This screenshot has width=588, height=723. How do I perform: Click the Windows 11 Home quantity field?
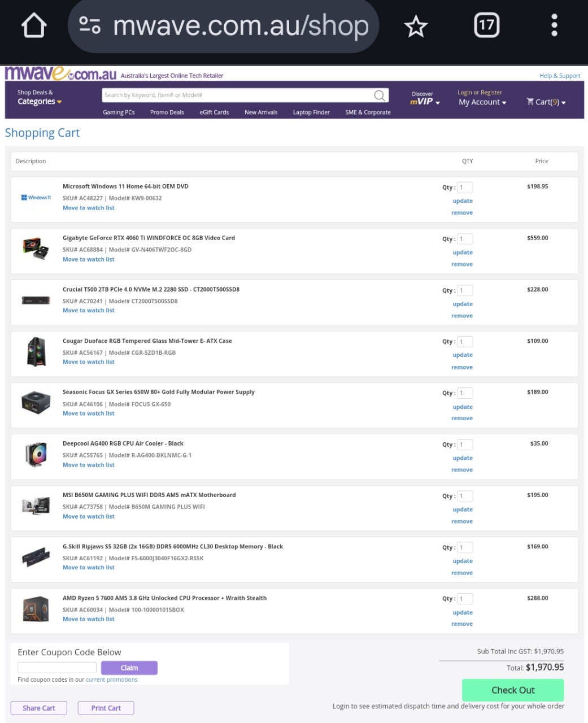[x=465, y=188]
